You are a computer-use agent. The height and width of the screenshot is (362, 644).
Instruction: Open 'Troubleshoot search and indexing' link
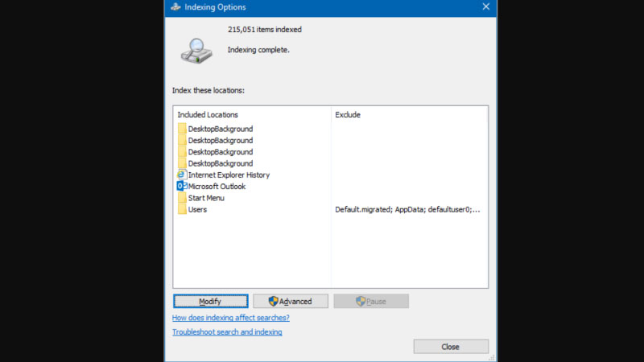(x=227, y=331)
